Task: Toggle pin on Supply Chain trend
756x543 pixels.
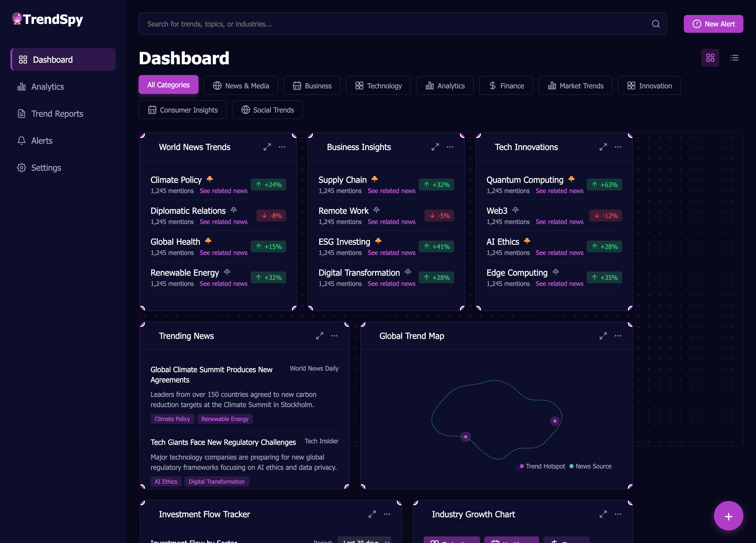Action: pos(375,179)
